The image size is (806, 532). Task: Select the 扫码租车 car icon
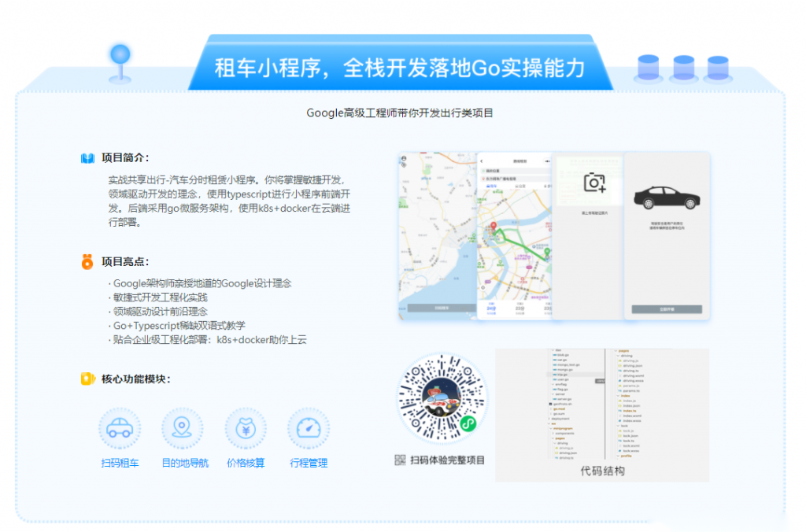(120, 428)
